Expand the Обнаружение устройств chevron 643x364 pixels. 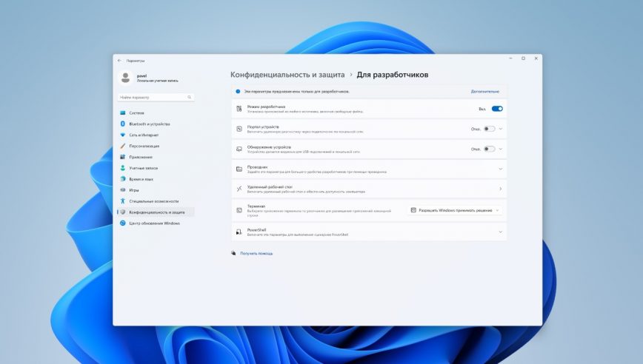[500, 149]
